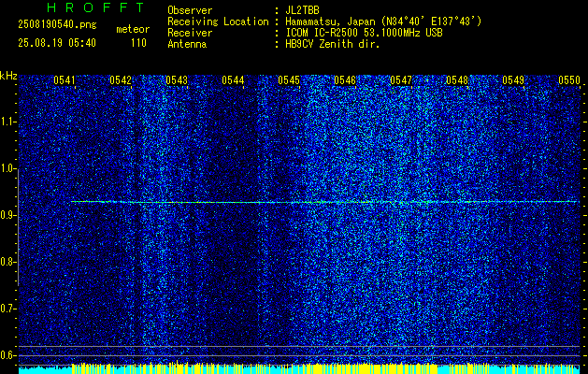Click the 0550 time marker

click(x=569, y=80)
